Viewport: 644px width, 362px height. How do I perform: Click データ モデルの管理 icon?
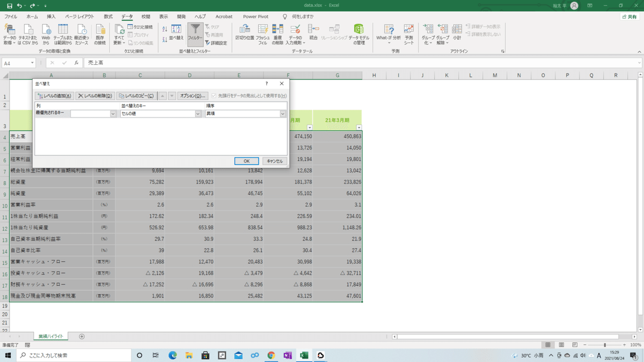[x=359, y=34]
